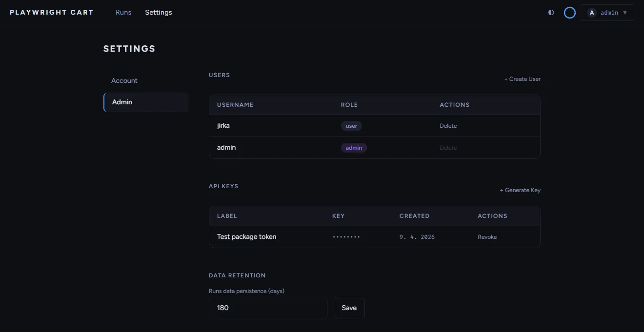The width and height of the screenshot is (644, 332).
Task: Click the masked API key dots
Action: (x=346, y=237)
